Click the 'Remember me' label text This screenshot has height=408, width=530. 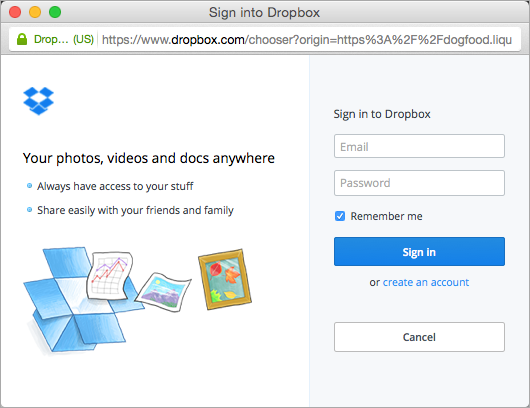[386, 216]
